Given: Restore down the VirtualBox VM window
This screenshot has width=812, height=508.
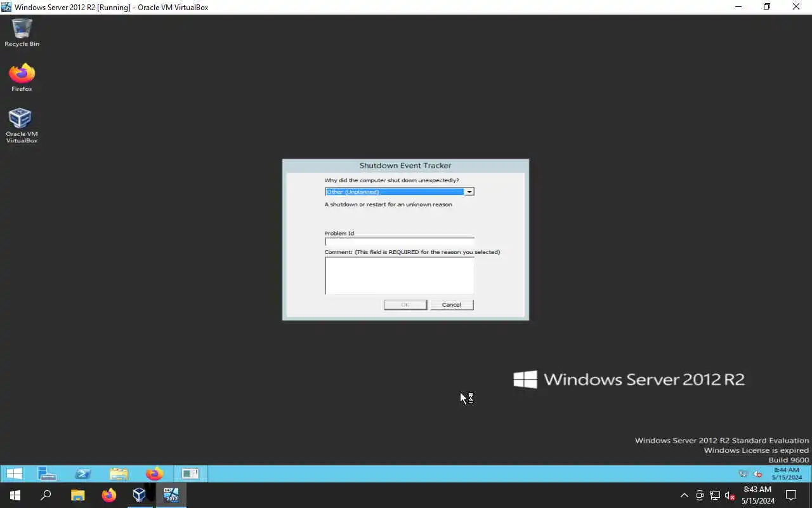Looking at the screenshot, I should (767, 7).
